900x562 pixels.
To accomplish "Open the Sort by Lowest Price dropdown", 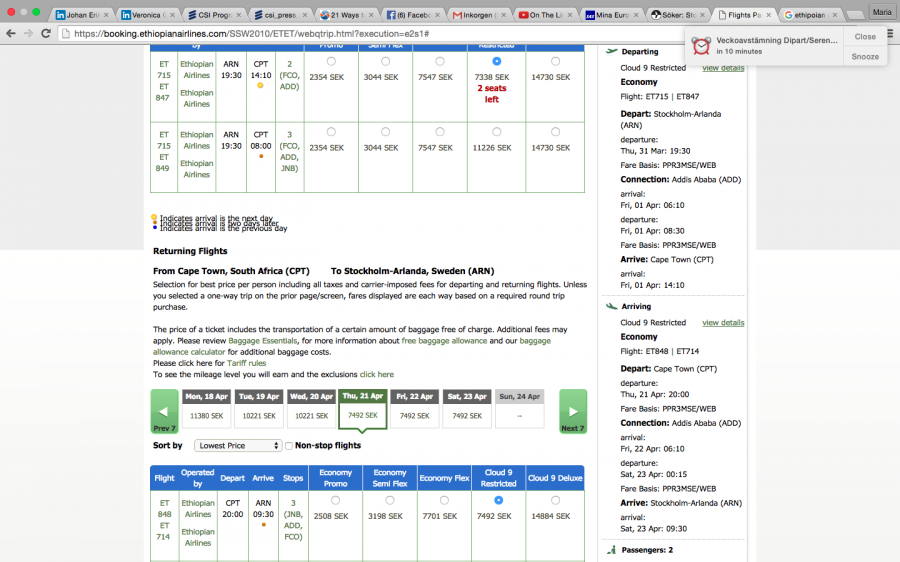I will click(x=238, y=445).
